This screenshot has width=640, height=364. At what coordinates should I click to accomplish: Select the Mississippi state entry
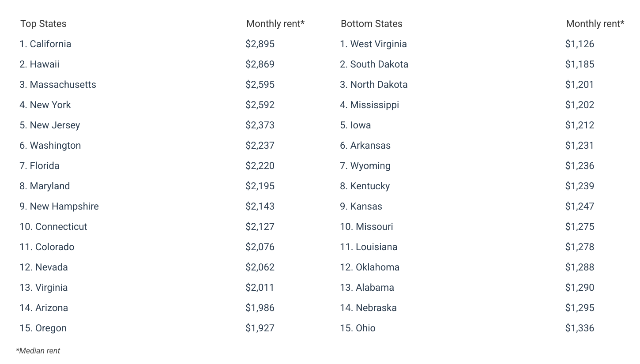[x=369, y=105]
